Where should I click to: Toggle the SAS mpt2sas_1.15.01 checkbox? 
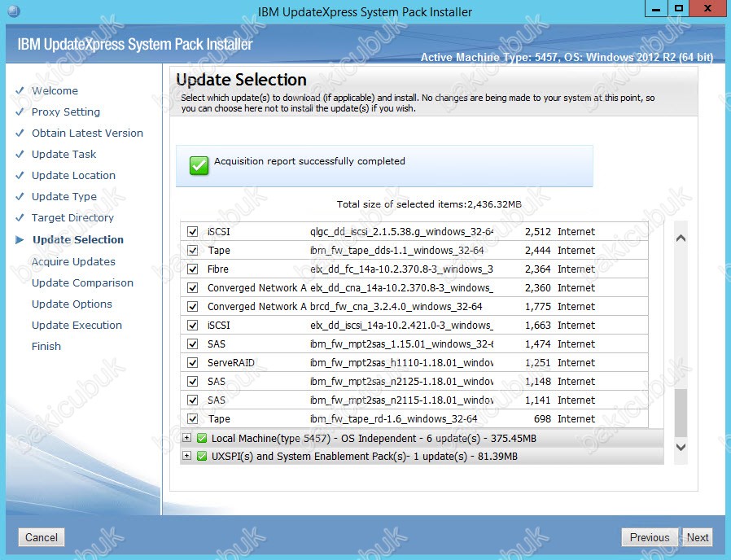point(193,343)
